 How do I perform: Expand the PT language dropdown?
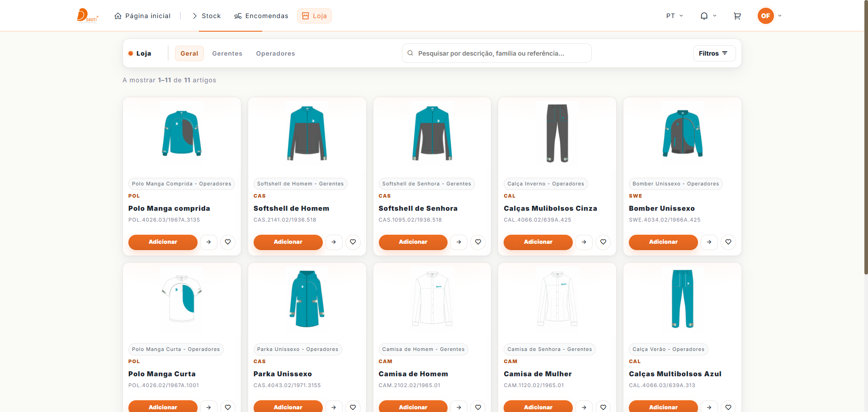pos(675,16)
